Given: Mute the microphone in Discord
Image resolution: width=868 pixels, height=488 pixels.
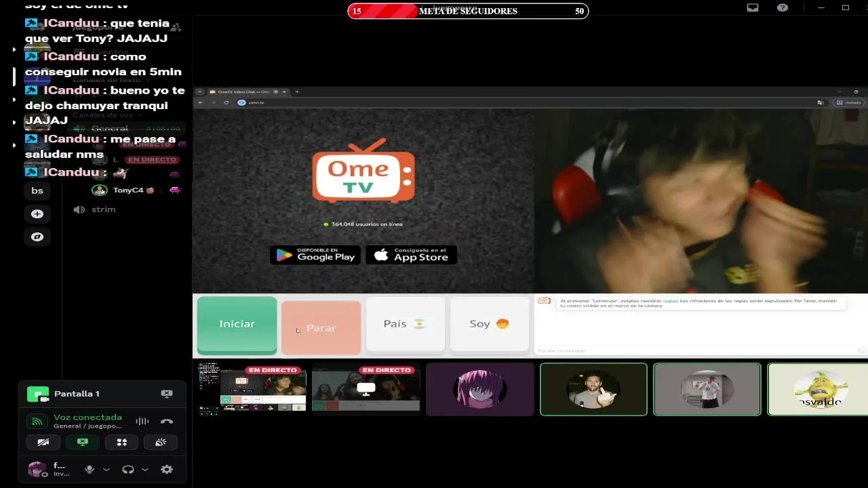Looking at the screenshot, I should pyautogui.click(x=90, y=469).
